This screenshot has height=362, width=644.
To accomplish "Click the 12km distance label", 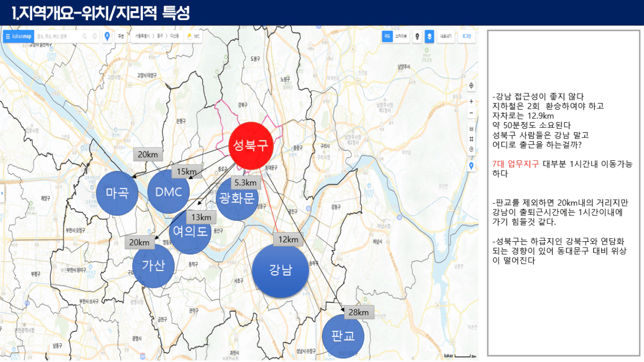I will tap(288, 239).
